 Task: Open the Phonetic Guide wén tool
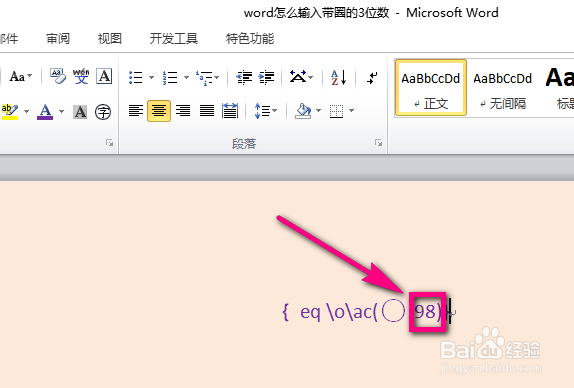[x=81, y=76]
